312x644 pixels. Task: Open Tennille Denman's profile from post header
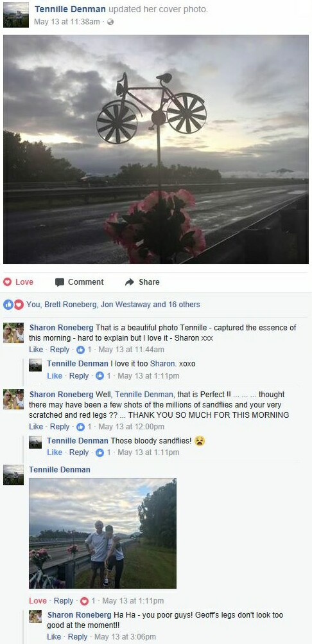pyautogui.click(x=70, y=9)
